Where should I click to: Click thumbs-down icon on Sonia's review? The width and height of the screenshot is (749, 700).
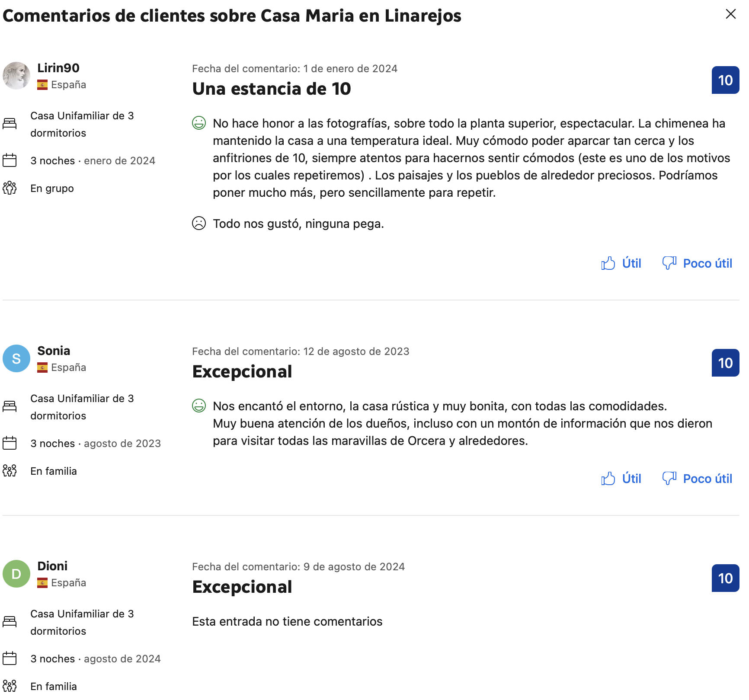click(x=669, y=479)
